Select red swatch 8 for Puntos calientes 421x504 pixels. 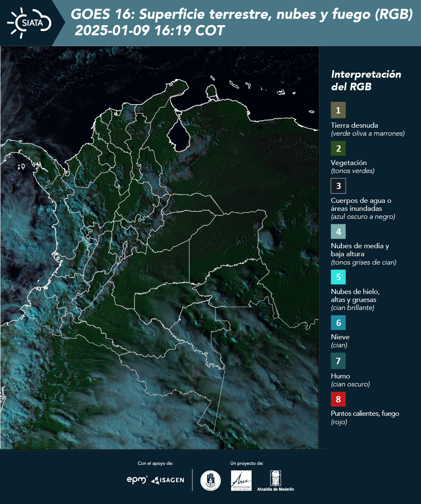click(338, 398)
